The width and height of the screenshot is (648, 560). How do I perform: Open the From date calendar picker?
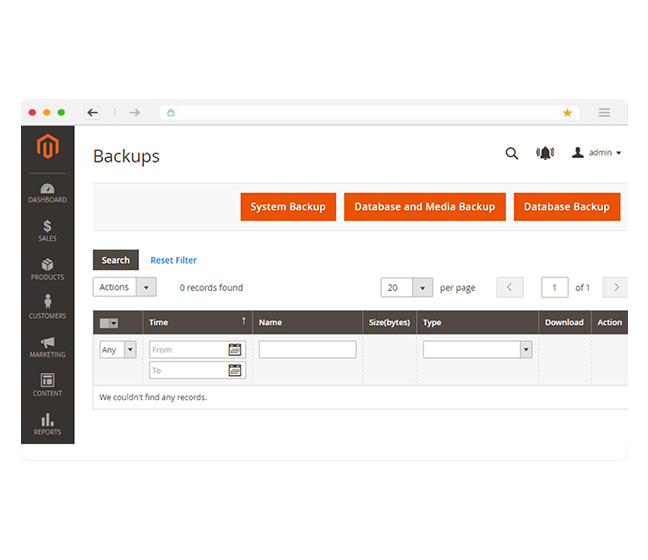click(x=235, y=350)
